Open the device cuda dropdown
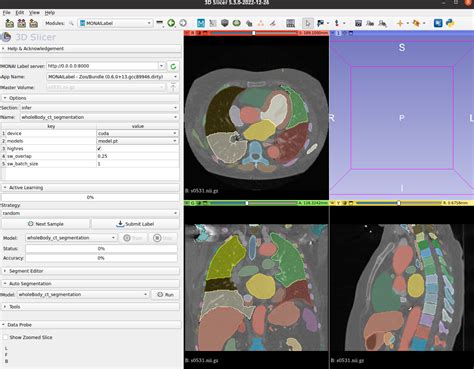 tap(137, 133)
